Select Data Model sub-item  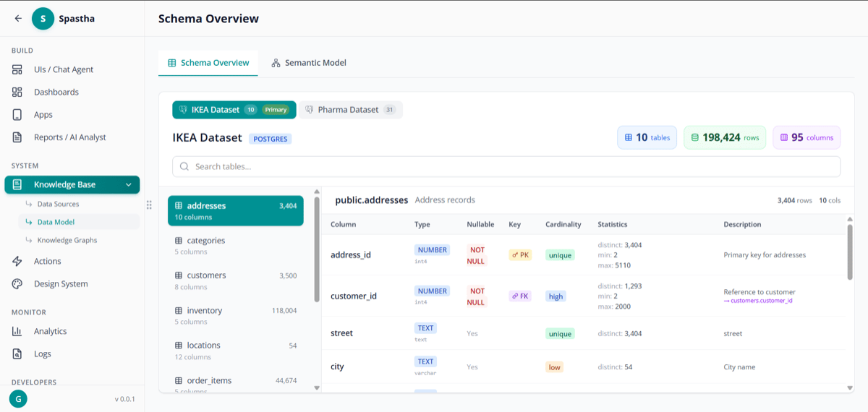coord(56,222)
